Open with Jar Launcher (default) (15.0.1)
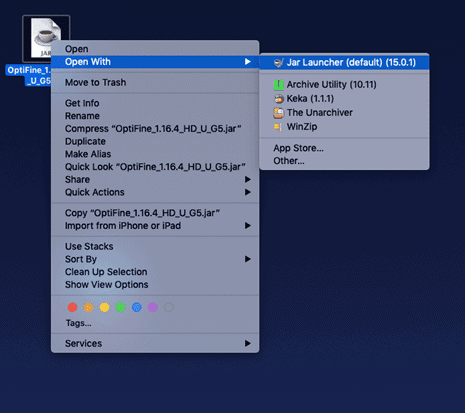 coord(344,63)
